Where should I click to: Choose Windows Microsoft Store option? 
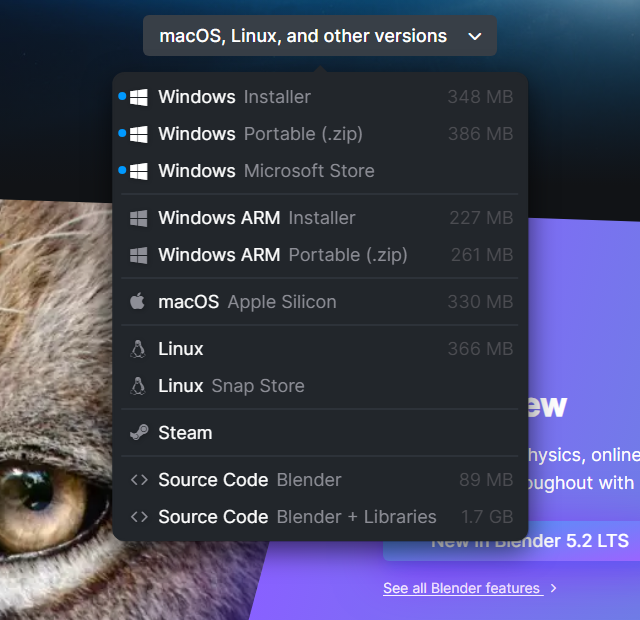tap(320, 171)
